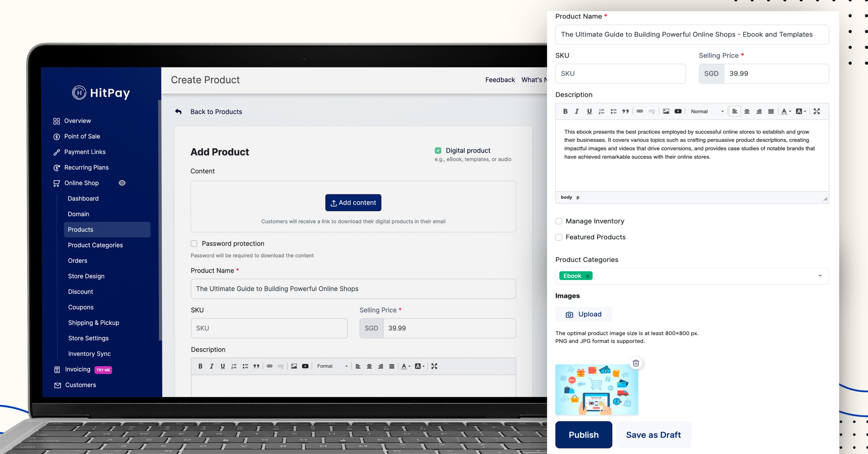Viewport: 868px width, 454px height.
Task: Click the Upload images button
Action: 584,314
